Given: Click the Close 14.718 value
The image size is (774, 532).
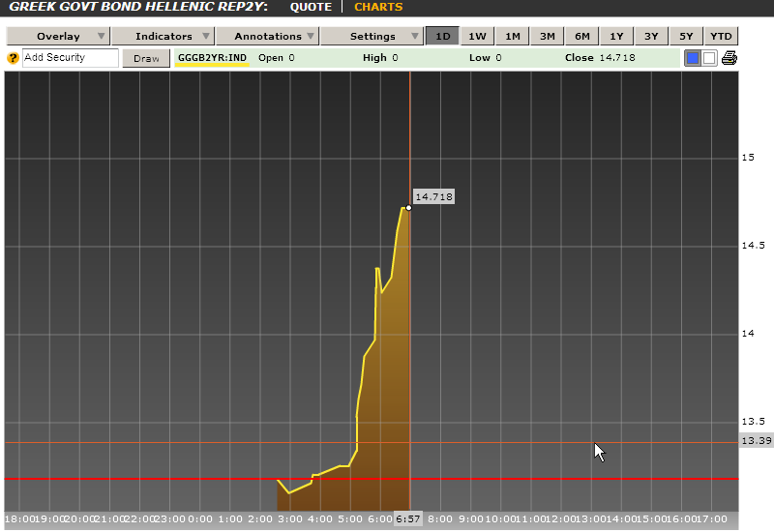Looking at the screenshot, I should coord(600,58).
